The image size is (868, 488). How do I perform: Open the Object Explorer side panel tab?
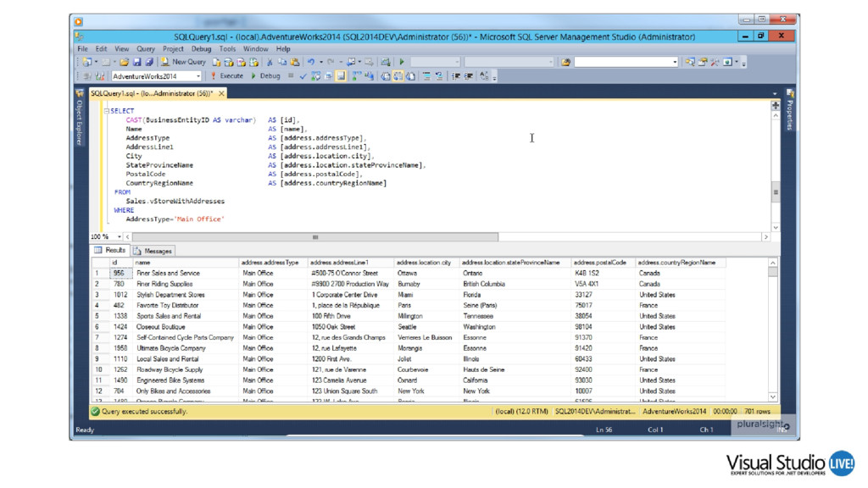(x=79, y=118)
